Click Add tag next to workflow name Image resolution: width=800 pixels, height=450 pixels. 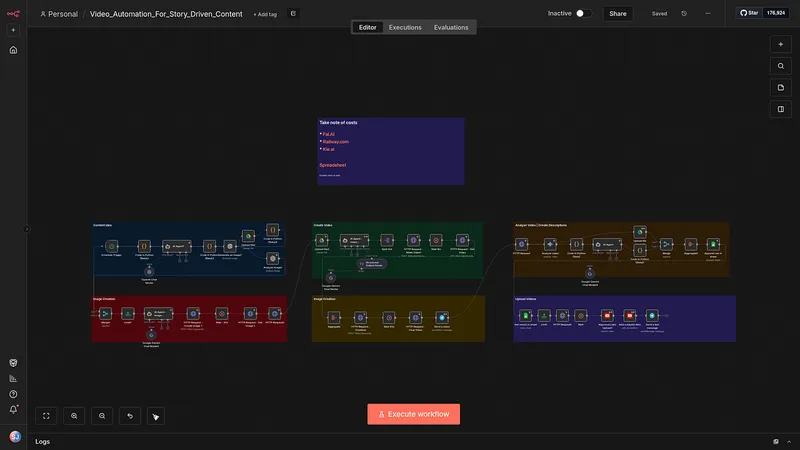pyautogui.click(x=265, y=14)
